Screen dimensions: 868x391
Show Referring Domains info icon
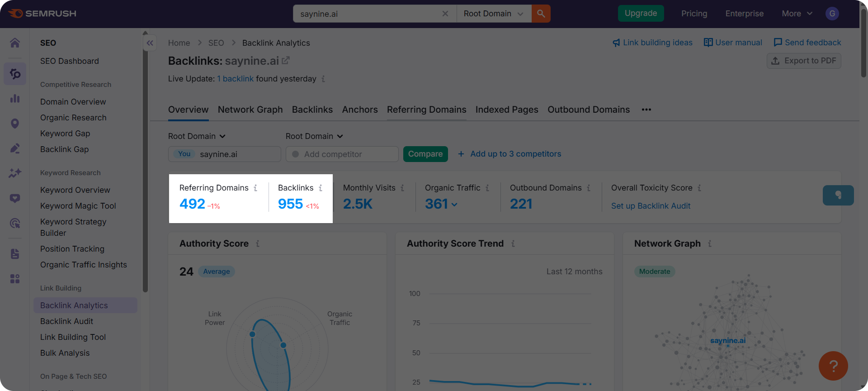[x=255, y=188]
